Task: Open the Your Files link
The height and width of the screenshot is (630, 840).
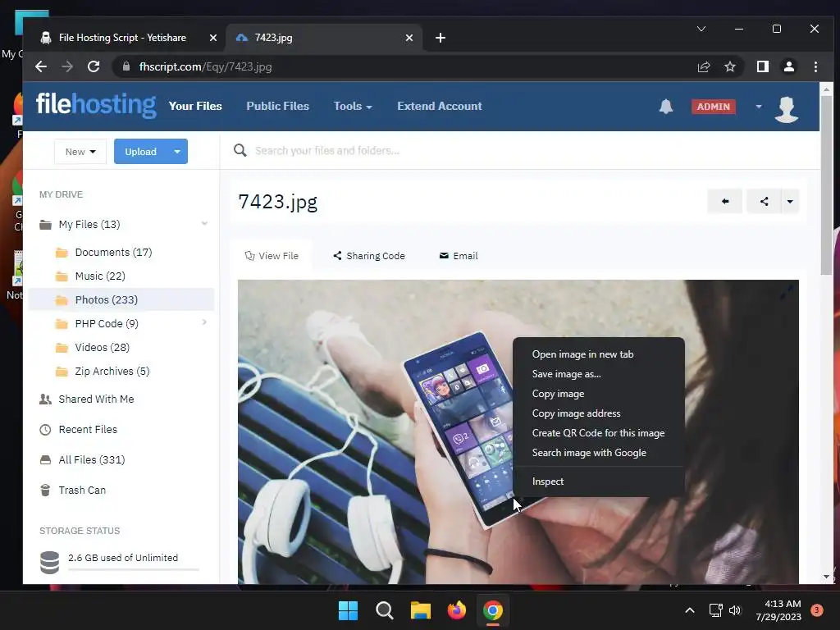Action: tap(195, 106)
